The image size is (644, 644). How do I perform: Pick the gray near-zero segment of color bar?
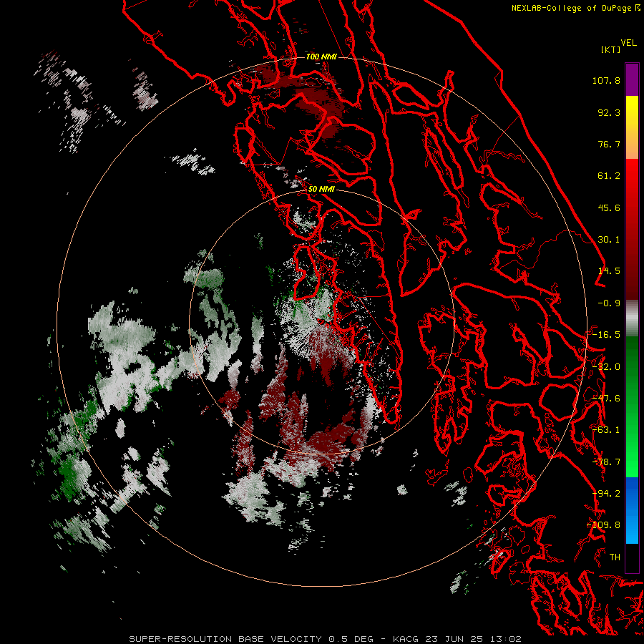[x=632, y=318]
